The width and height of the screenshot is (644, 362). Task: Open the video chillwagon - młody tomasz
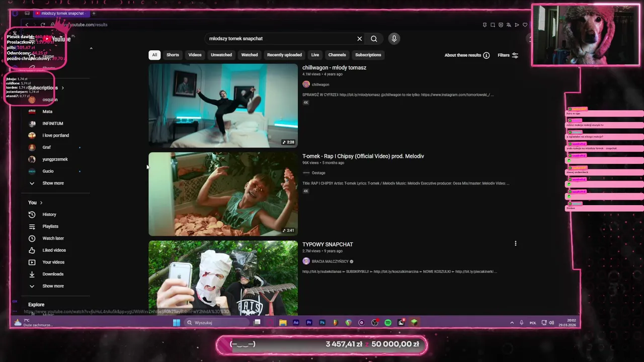click(334, 68)
